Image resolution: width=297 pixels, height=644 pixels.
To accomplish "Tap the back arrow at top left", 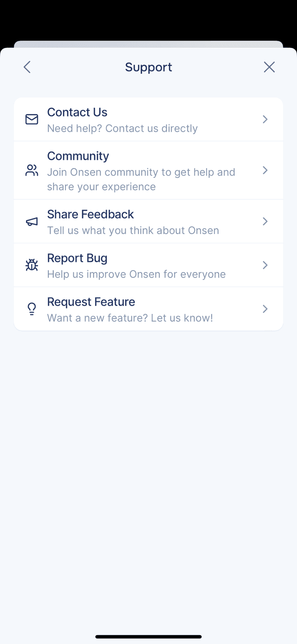I will 26,67.
